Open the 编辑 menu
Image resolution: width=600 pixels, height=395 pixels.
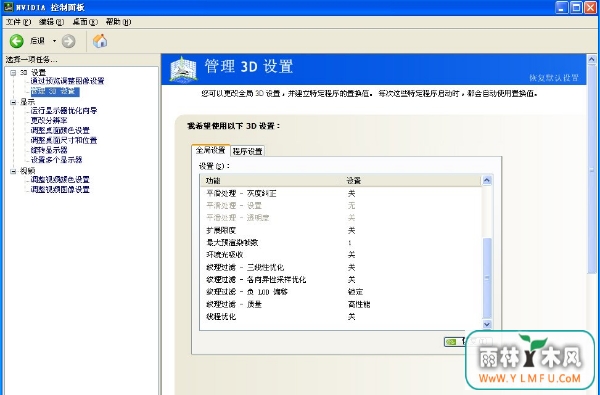pyautogui.click(x=51, y=22)
